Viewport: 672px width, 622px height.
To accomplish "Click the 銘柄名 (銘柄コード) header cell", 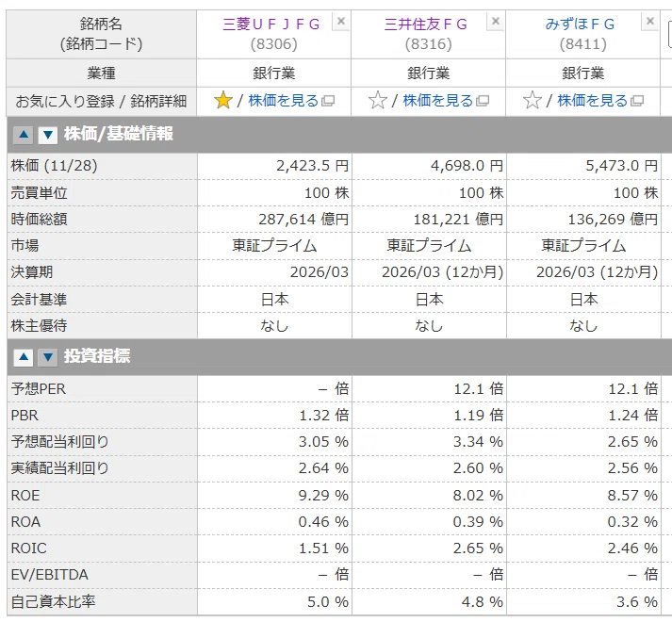I will pyautogui.click(x=101, y=34).
